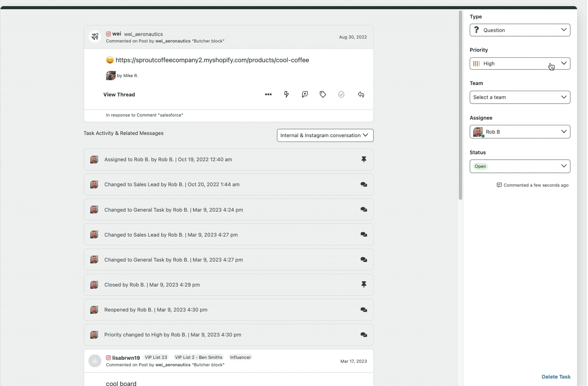
Task: Click Mike R. avatar thumbnail
Action: pyautogui.click(x=111, y=75)
